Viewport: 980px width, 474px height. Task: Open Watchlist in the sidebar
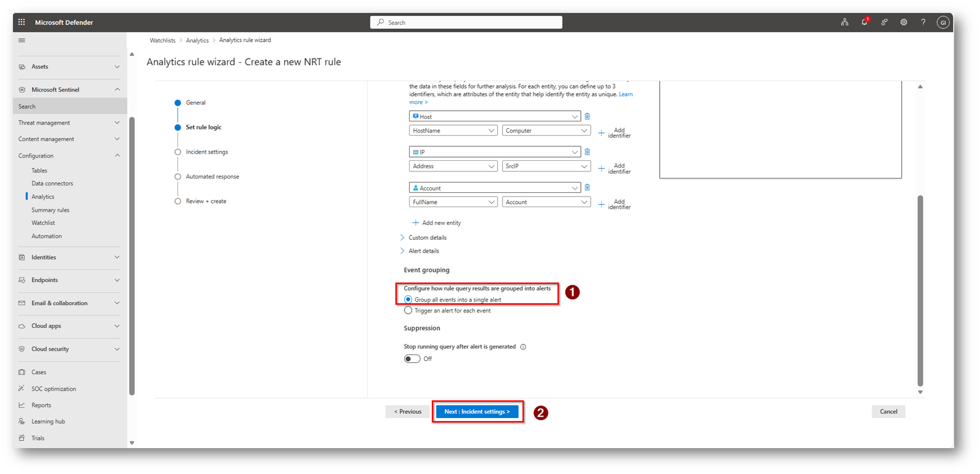tap(43, 223)
